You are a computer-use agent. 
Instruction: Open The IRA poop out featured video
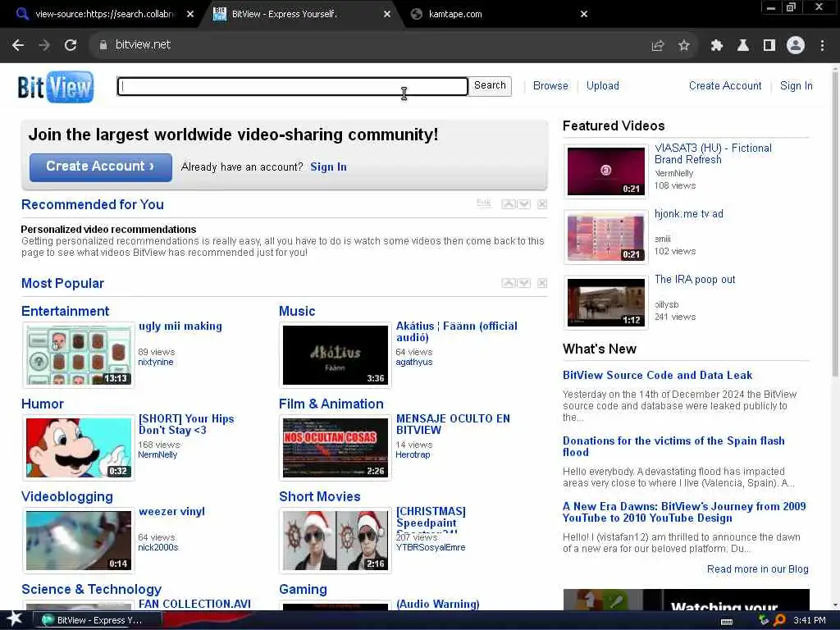[x=694, y=280]
